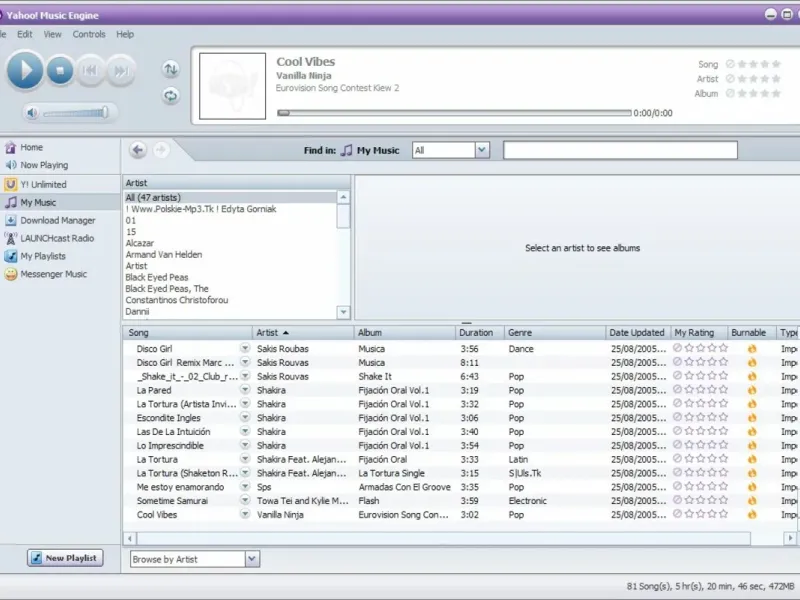Image resolution: width=800 pixels, height=600 pixels.
Task: Open LAUNCHcast Radio in sidebar
Action: tap(56, 238)
